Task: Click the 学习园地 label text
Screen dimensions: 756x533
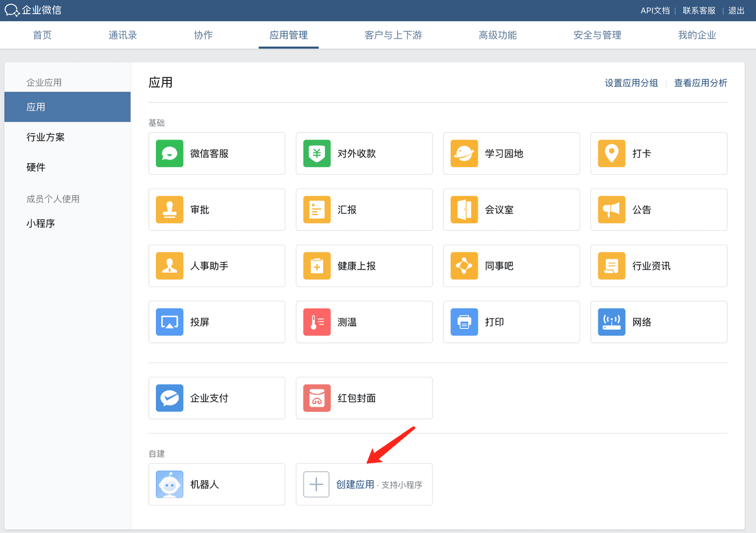Action: [504, 154]
